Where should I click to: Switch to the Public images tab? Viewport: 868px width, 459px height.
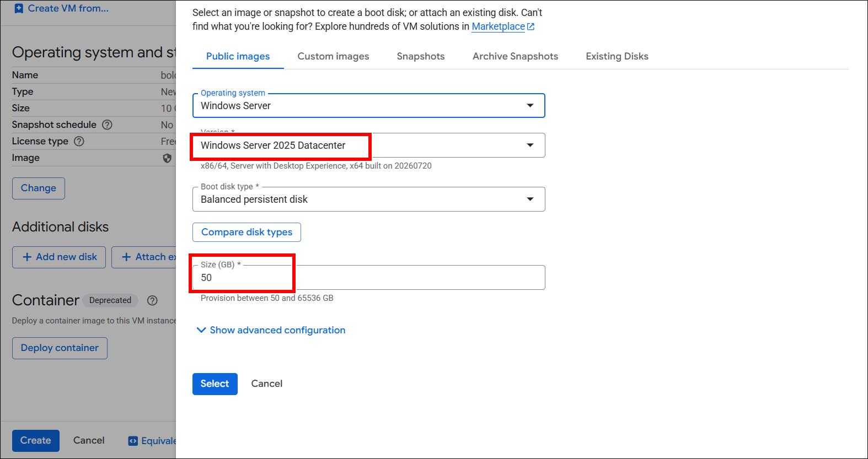pyautogui.click(x=238, y=56)
